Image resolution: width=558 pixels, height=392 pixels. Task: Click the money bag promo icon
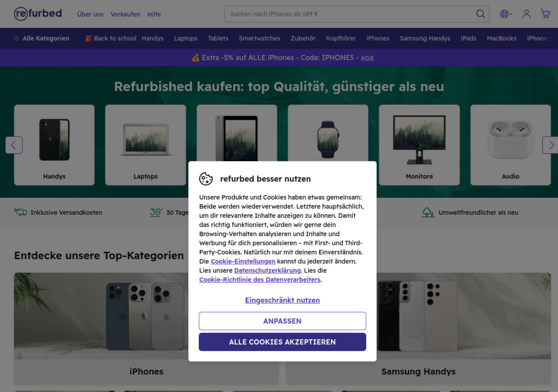(196, 57)
